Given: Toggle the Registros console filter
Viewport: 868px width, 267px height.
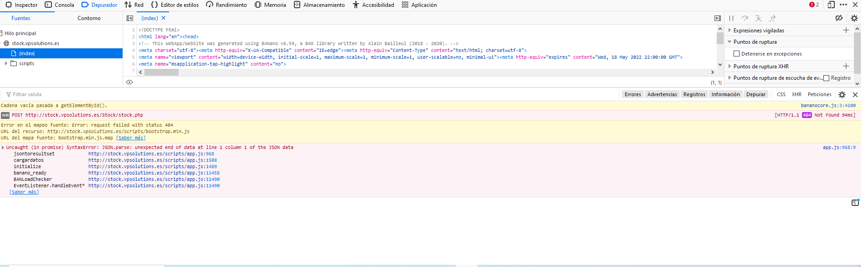Looking at the screenshot, I should pos(694,94).
